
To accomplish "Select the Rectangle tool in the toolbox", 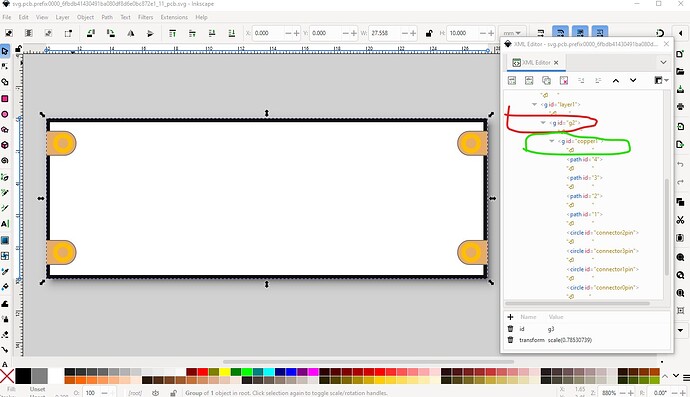I will [5, 99].
